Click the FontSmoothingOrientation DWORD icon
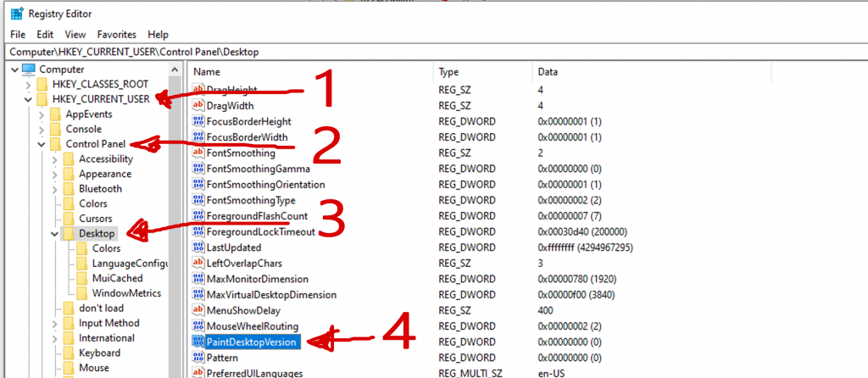 click(x=198, y=184)
